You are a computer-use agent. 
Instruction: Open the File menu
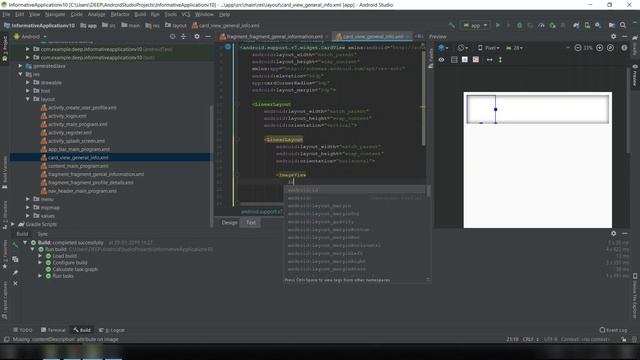tap(6, 14)
